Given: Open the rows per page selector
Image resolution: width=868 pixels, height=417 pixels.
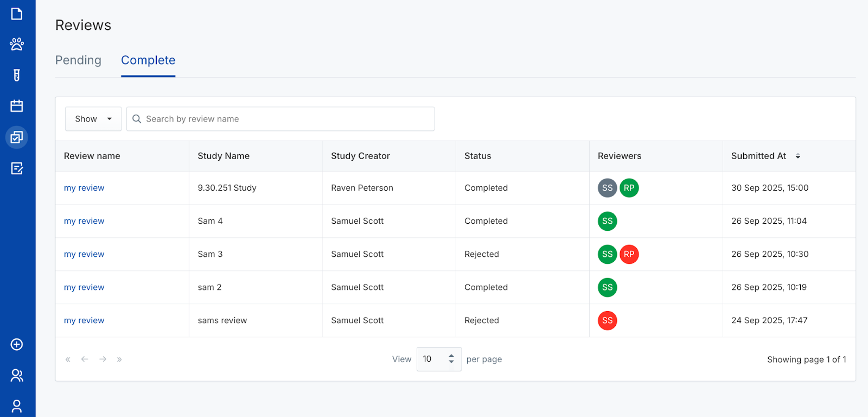Looking at the screenshot, I should pos(438,359).
